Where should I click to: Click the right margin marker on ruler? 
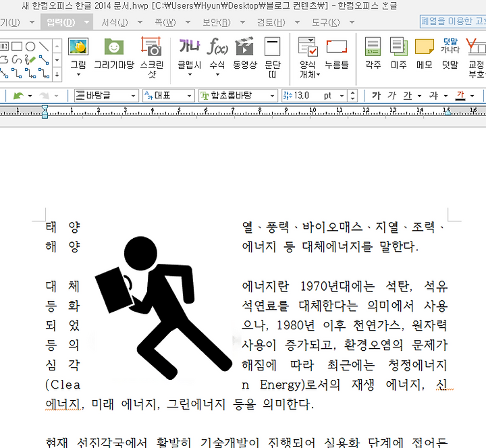click(x=448, y=112)
